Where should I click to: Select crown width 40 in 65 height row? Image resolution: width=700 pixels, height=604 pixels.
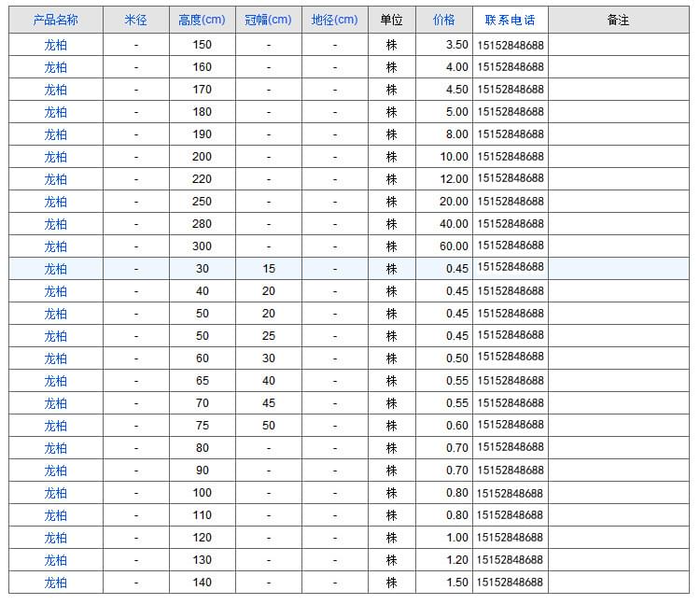tap(268, 381)
